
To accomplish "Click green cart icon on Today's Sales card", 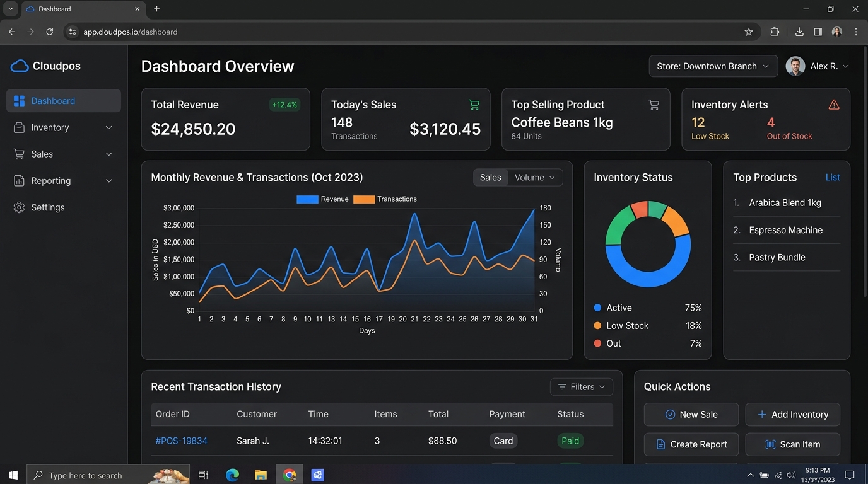I will (x=474, y=105).
